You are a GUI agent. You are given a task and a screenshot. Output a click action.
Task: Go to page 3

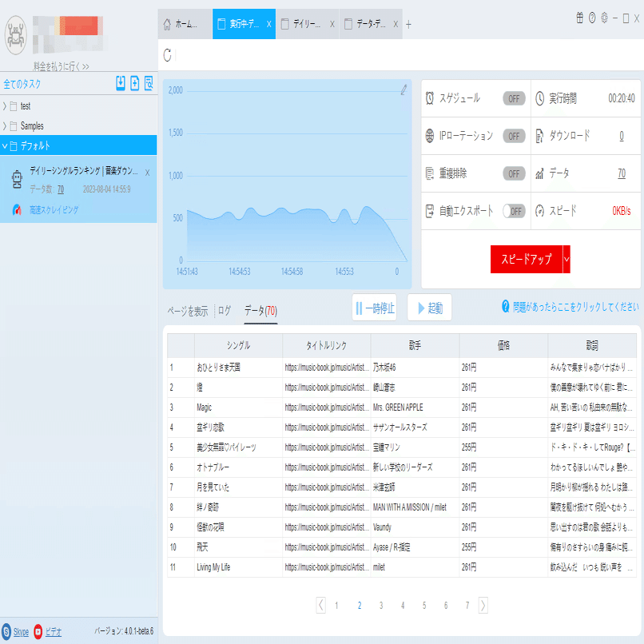coord(381,606)
